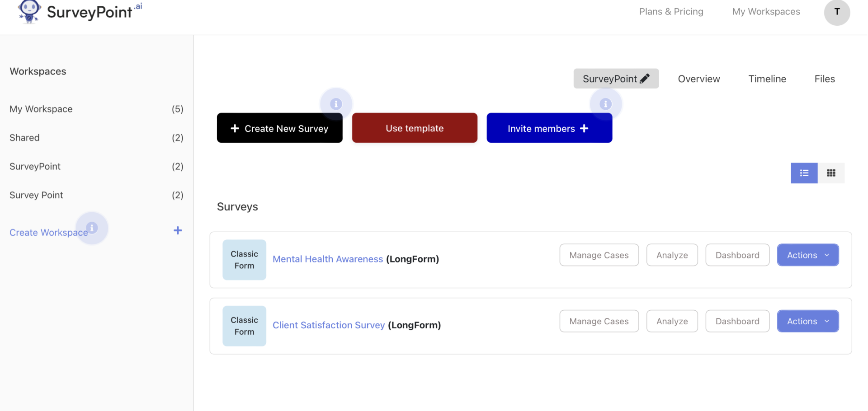
Task: Click the info bubble near Invite members
Action: 605,104
